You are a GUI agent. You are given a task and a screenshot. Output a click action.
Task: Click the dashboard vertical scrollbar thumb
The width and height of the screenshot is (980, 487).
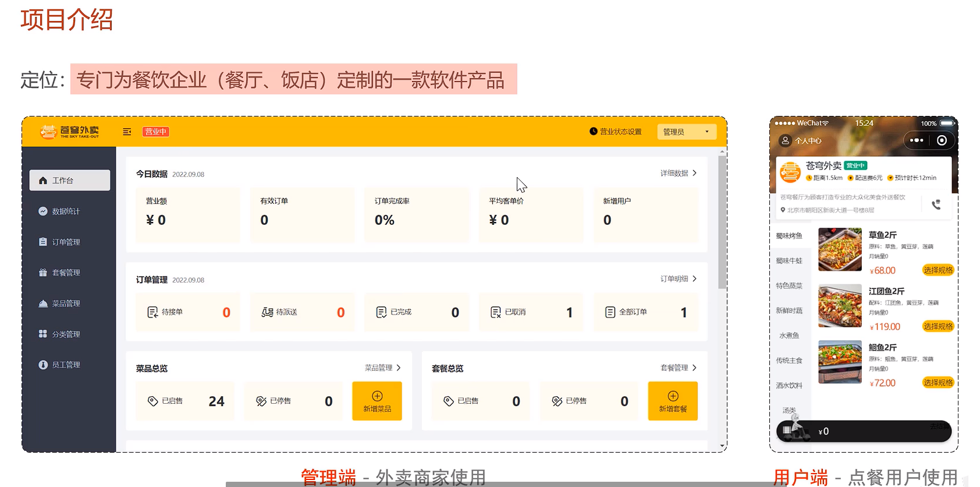(722, 221)
